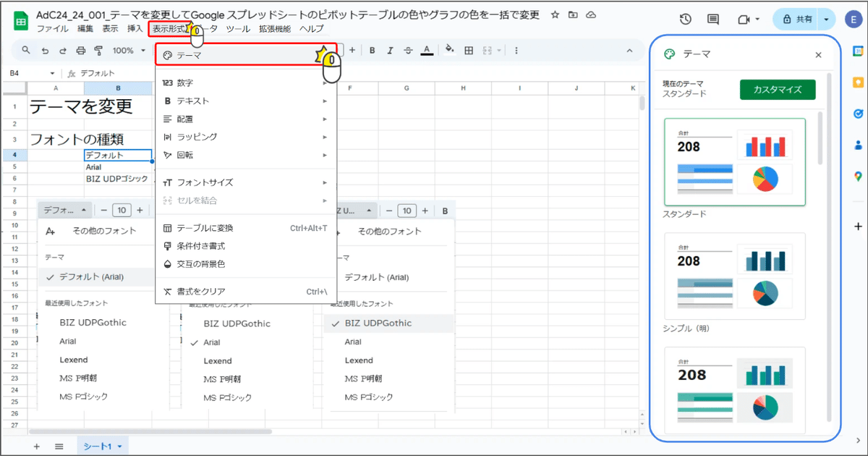The height and width of the screenshot is (456, 868).
Task: Open the account avatar E
Action: [x=852, y=20]
